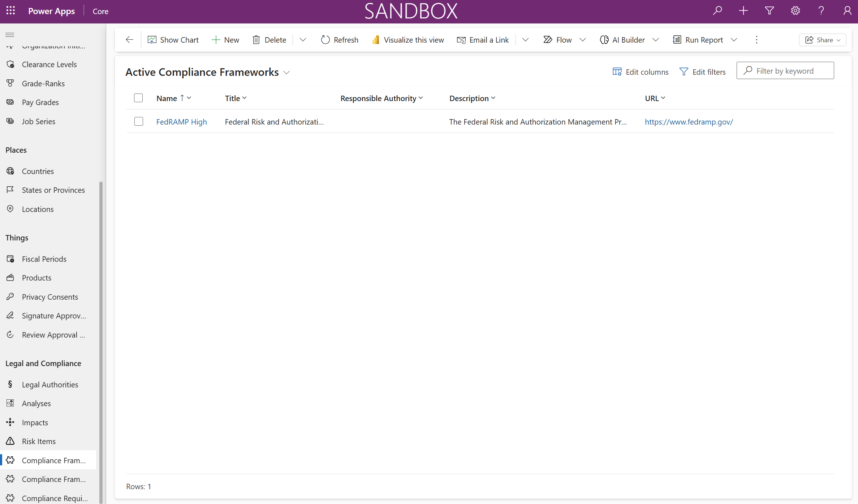858x504 pixels.
Task: Open Pay Grades in the sidebar
Action: [x=48, y=102]
